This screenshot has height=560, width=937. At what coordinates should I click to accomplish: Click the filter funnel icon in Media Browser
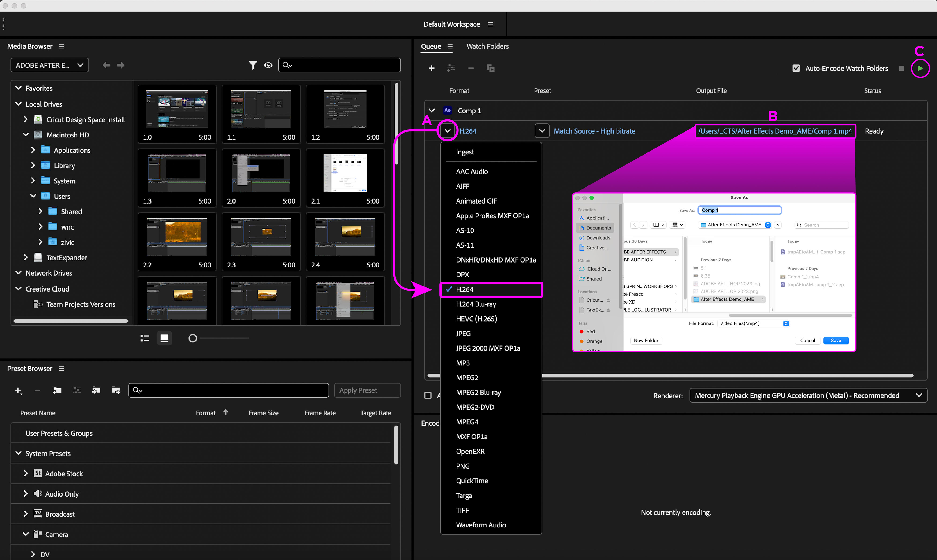pyautogui.click(x=253, y=65)
